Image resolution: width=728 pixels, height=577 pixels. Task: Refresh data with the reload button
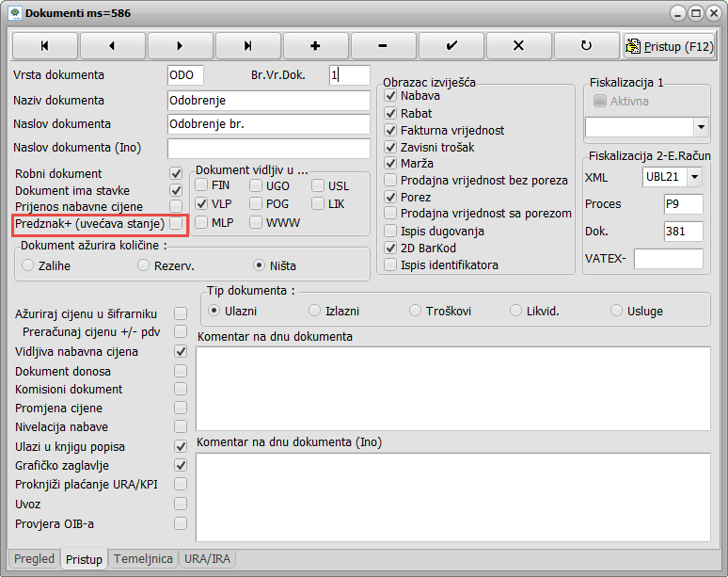[x=586, y=45]
